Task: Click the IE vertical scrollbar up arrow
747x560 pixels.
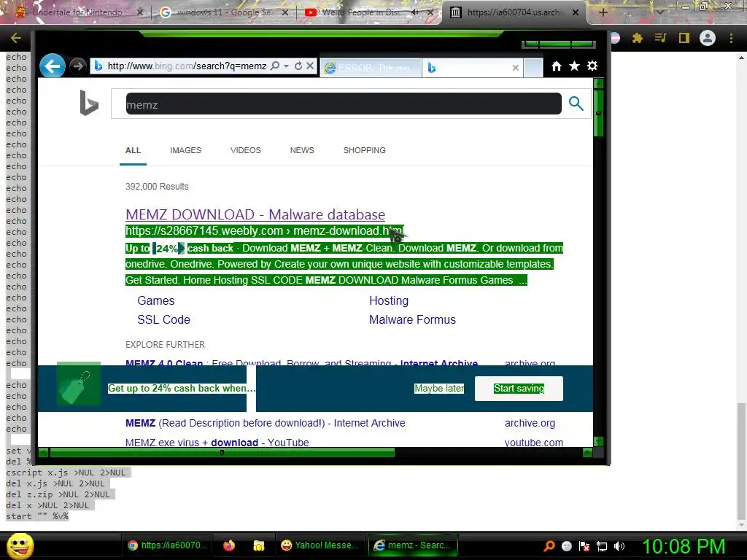Action: point(598,84)
